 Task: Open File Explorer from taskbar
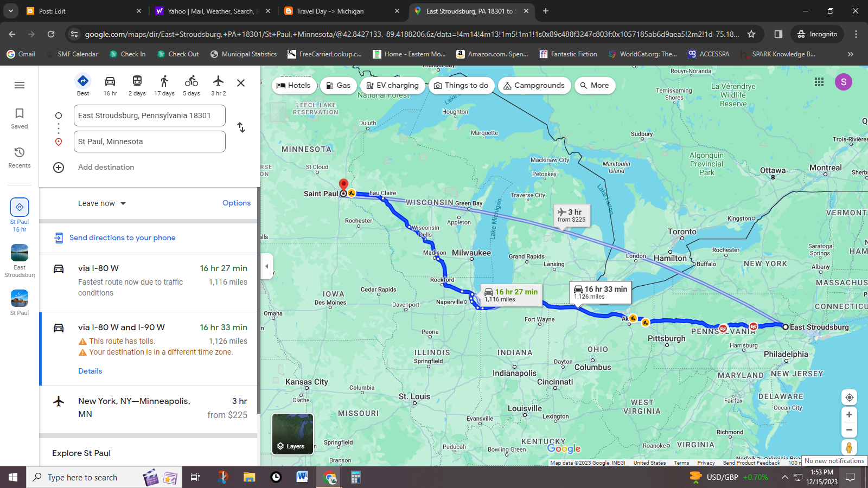(249, 477)
